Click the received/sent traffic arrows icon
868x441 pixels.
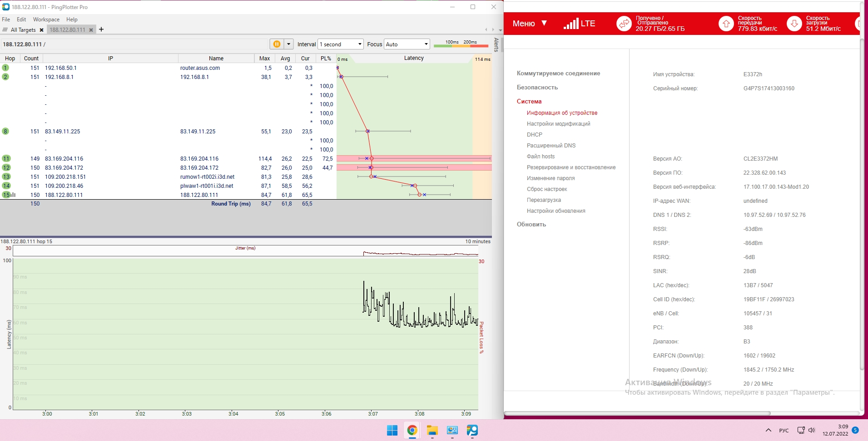point(624,24)
